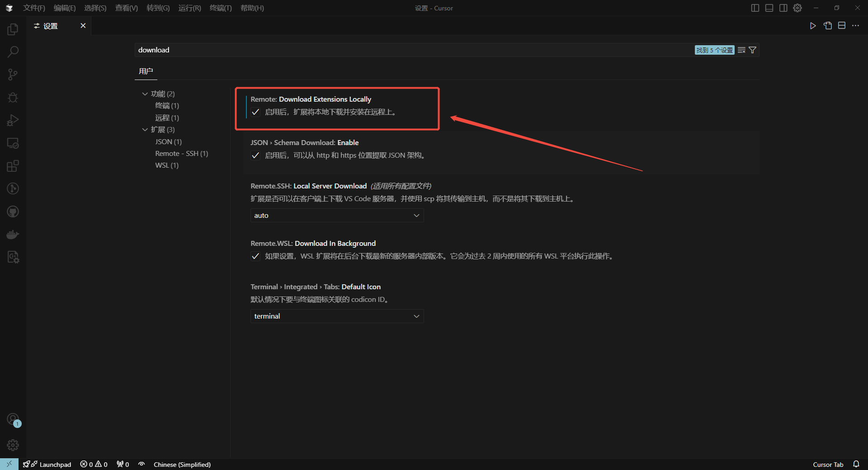The width and height of the screenshot is (868, 470).
Task: Select the 用户 settings scope tab
Action: click(146, 71)
